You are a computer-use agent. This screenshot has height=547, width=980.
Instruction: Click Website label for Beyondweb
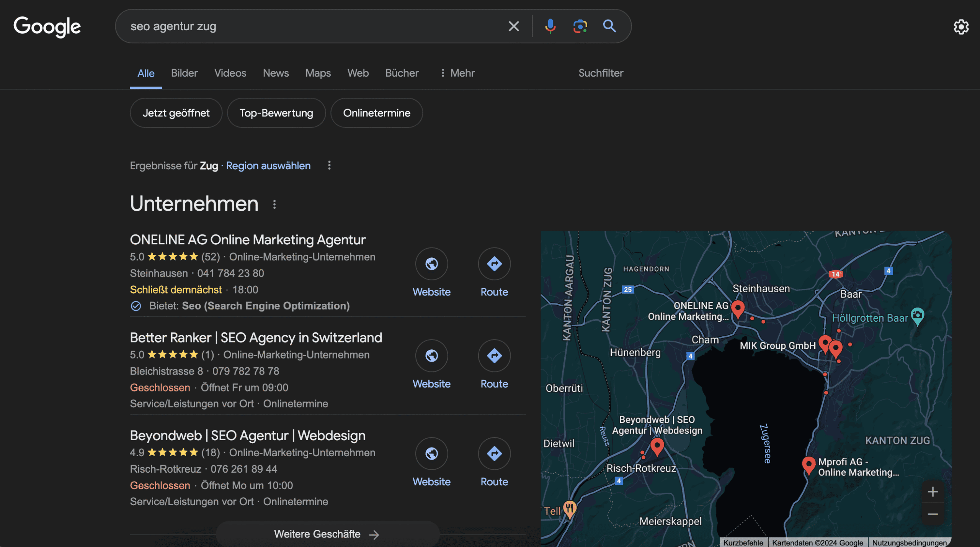431,482
